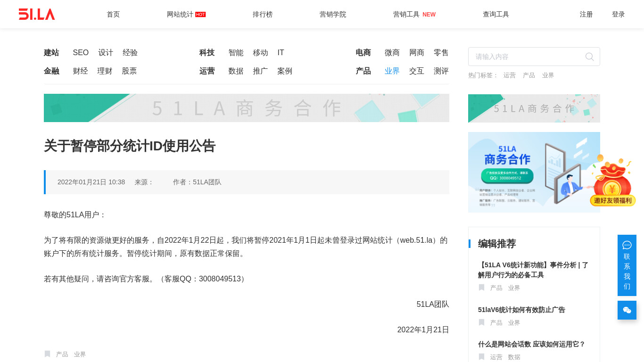Open 首页 in the top navigation
644x362 pixels.
tap(113, 14)
